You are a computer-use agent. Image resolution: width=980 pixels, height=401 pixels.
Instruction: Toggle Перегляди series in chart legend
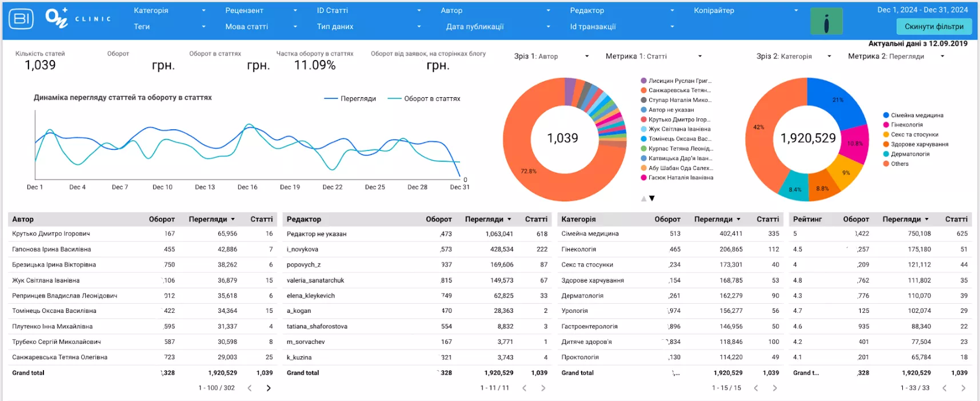click(350, 98)
